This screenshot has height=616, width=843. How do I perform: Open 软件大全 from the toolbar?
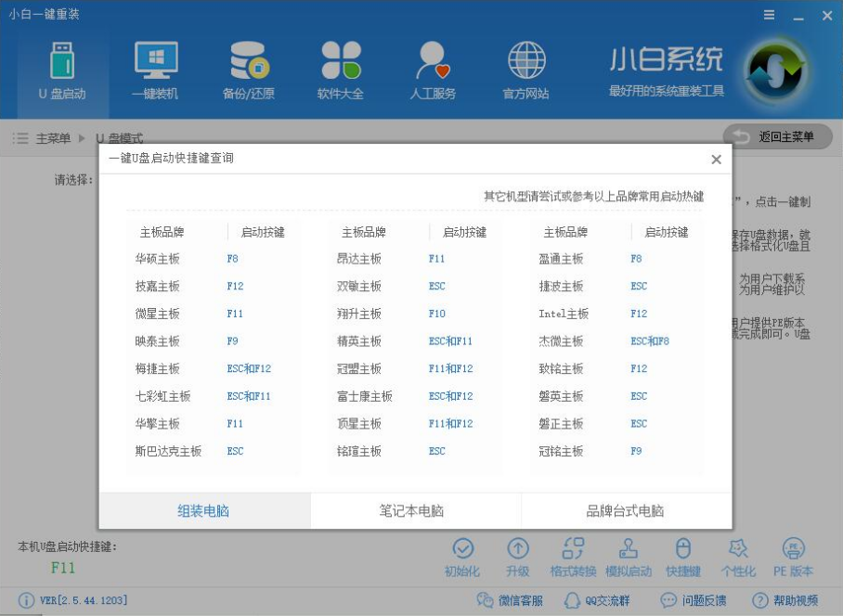click(x=343, y=67)
